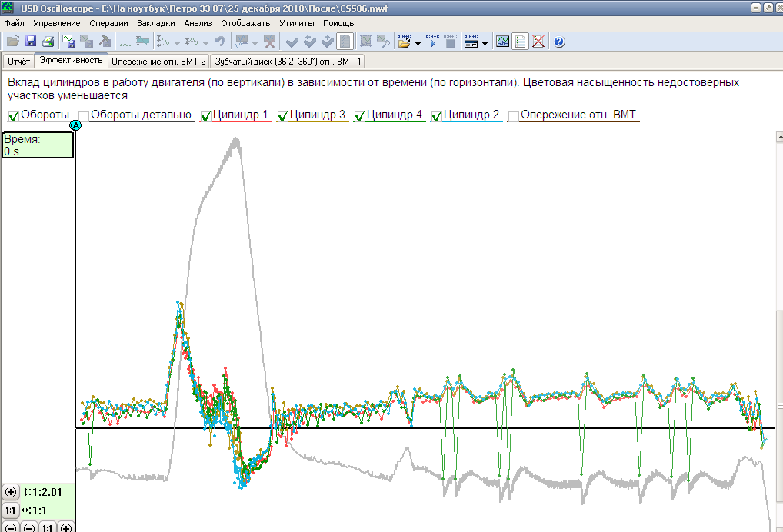Click the save waveform image icon
The width and height of the screenshot is (783, 532).
68,42
